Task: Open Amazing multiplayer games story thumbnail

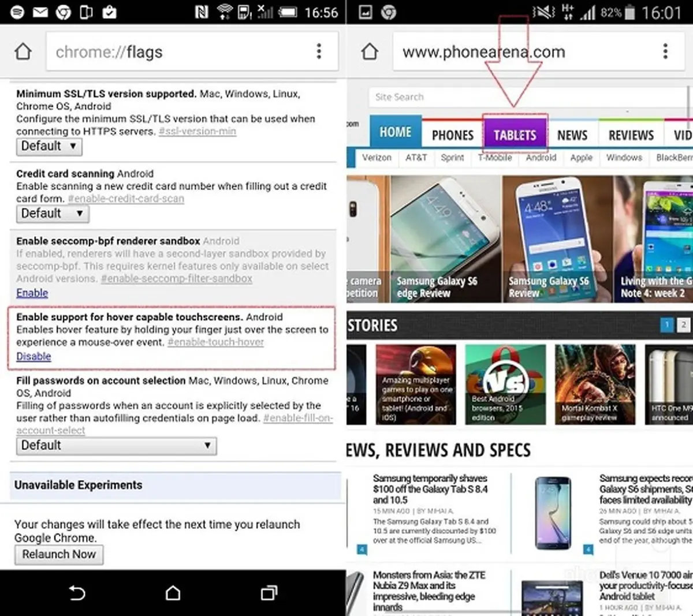Action: coord(416,384)
